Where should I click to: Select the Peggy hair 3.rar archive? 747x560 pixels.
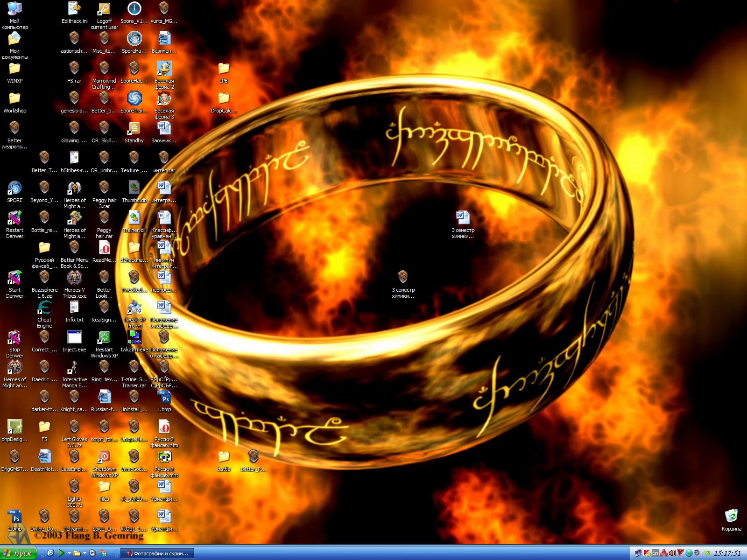click(x=104, y=195)
